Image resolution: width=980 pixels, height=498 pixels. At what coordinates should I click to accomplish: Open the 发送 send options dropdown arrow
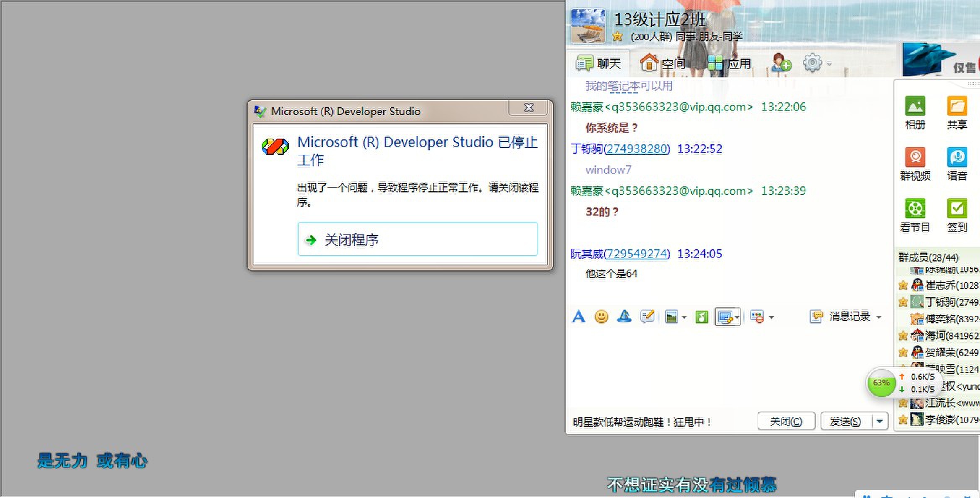coord(880,421)
